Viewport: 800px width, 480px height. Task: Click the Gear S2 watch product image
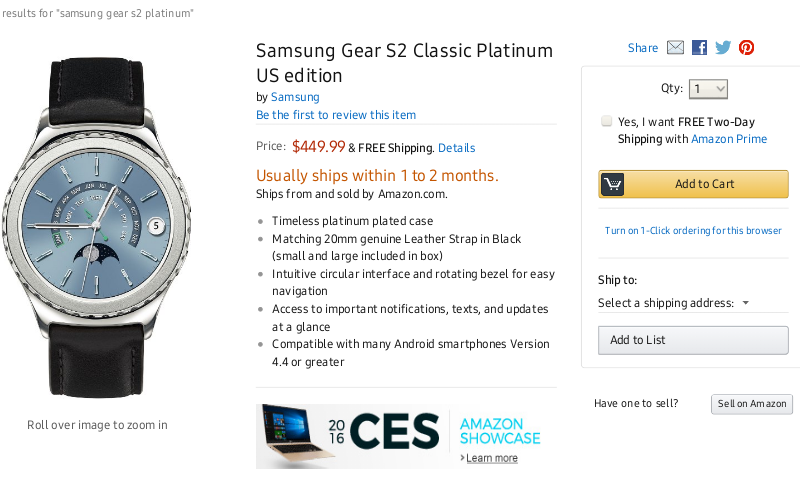tap(97, 227)
